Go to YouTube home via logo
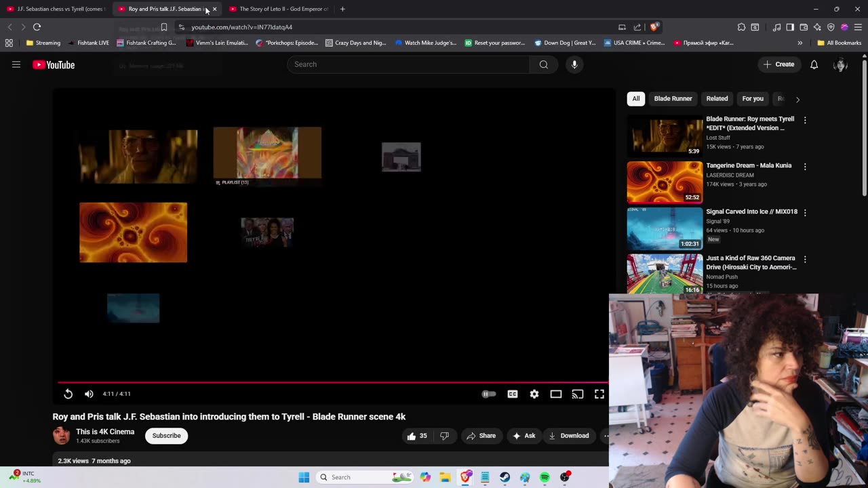This screenshot has height=488, width=868. (x=54, y=65)
